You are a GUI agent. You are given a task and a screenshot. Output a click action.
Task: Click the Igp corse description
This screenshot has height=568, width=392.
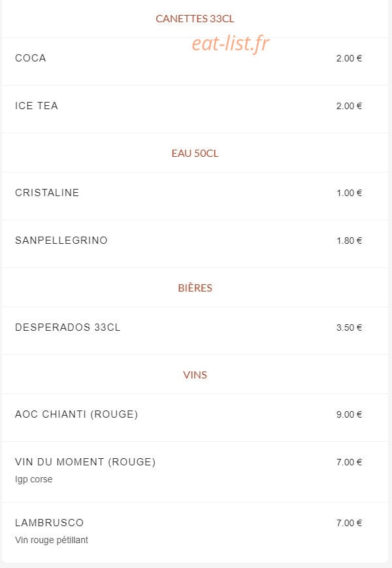(34, 479)
